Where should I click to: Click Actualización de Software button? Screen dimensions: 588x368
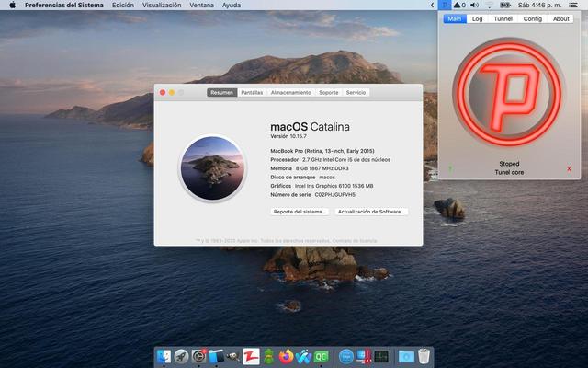371,212
